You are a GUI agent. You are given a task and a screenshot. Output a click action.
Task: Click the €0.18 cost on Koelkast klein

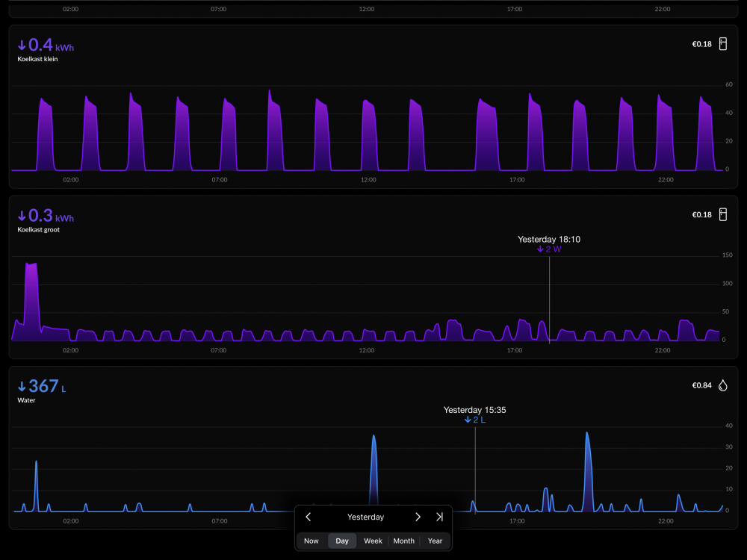(701, 44)
